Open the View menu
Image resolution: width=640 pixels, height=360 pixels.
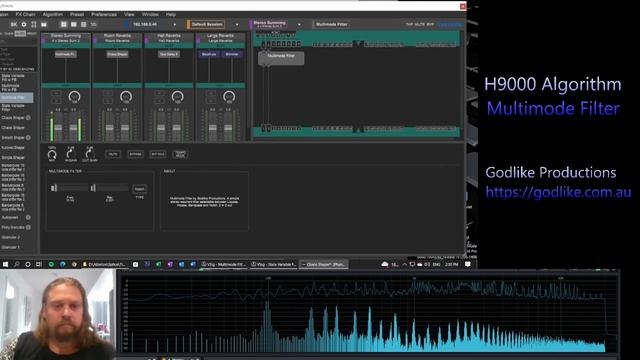pos(129,14)
